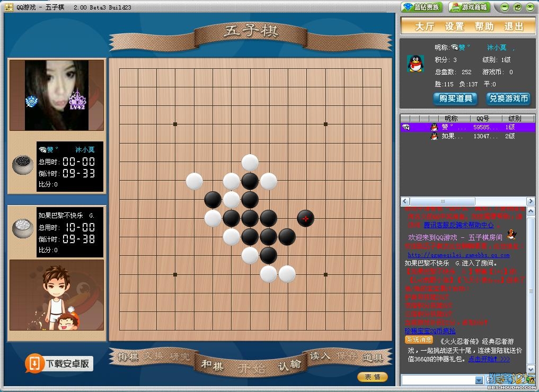This screenshot has width=539, height=392.
Task: Select the 如果 player row in list
Action: click(x=467, y=136)
